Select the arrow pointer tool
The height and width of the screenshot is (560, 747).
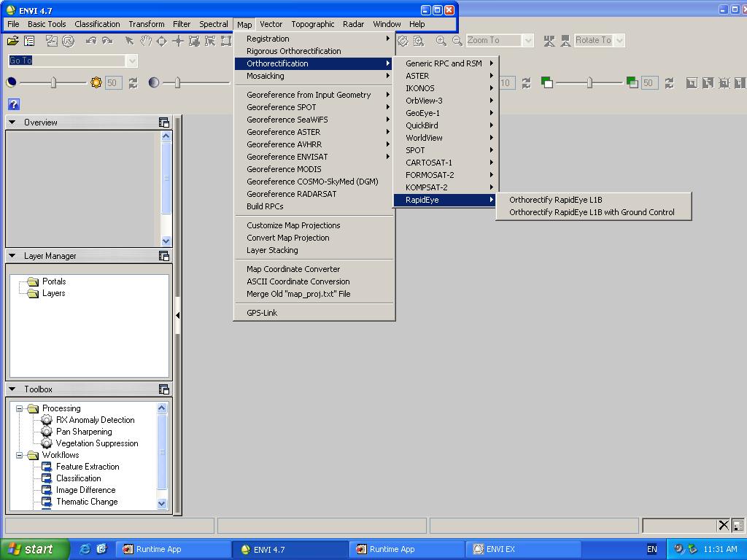tap(129, 41)
